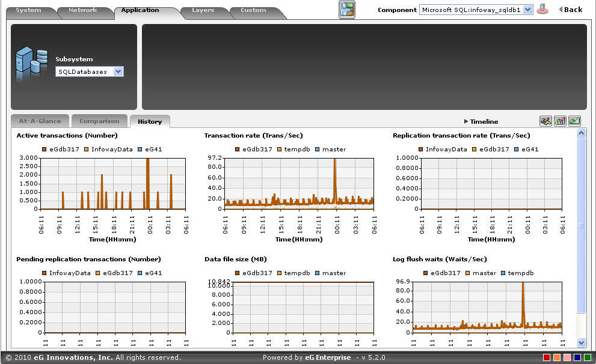
Task: Click master swatch in Transaction rate legend
Action: click(x=317, y=149)
